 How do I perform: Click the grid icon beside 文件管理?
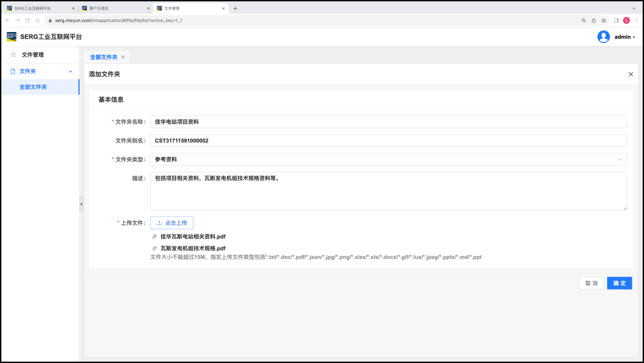click(x=13, y=55)
